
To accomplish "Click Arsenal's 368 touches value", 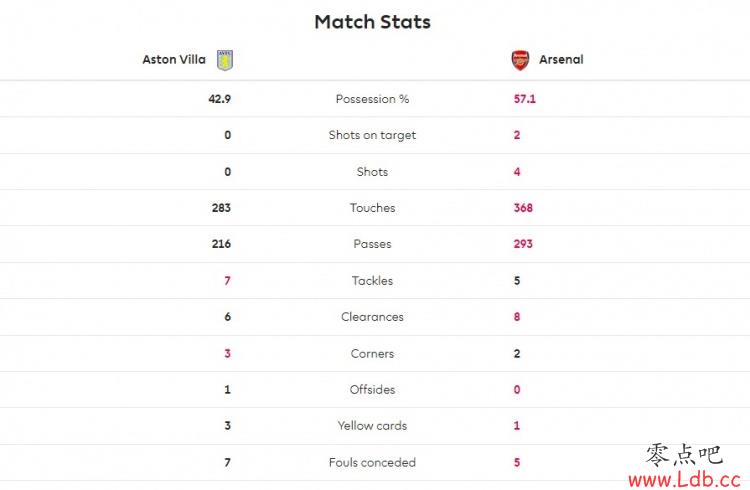I will coord(523,208).
